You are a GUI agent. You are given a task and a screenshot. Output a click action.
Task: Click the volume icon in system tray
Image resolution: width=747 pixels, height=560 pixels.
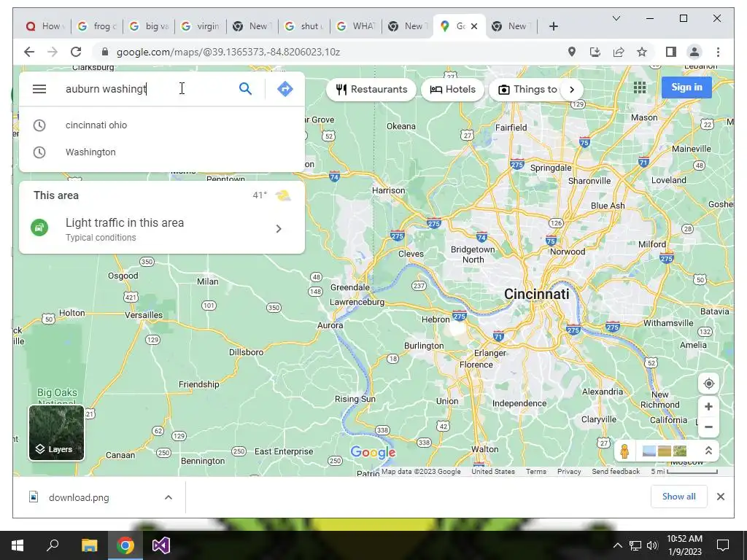[x=653, y=545]
